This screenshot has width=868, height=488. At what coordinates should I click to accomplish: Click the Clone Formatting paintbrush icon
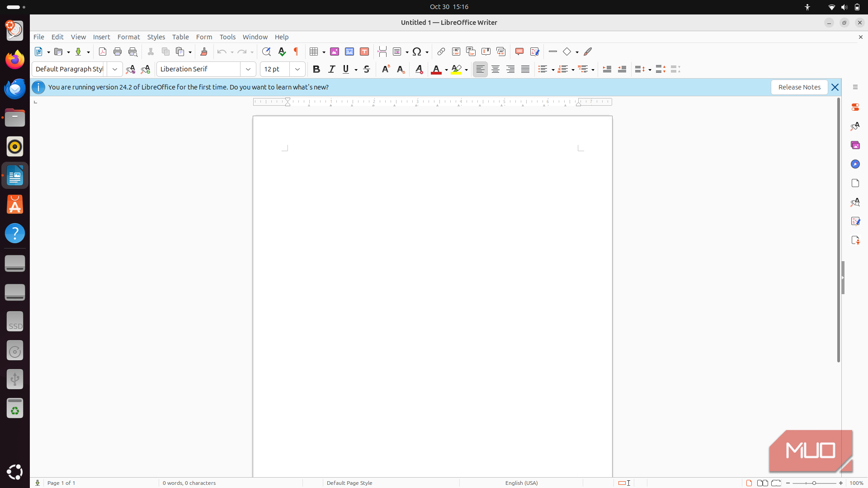click(204, 52)
